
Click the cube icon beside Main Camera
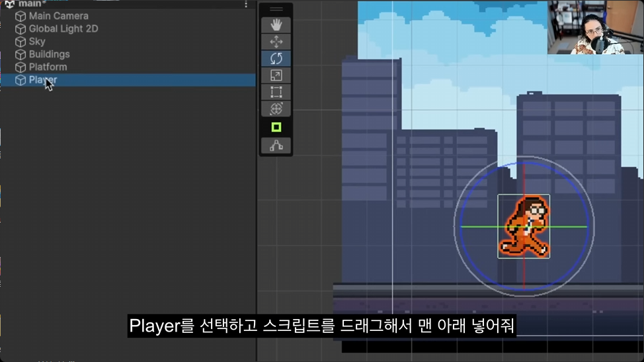pos(20,16)
